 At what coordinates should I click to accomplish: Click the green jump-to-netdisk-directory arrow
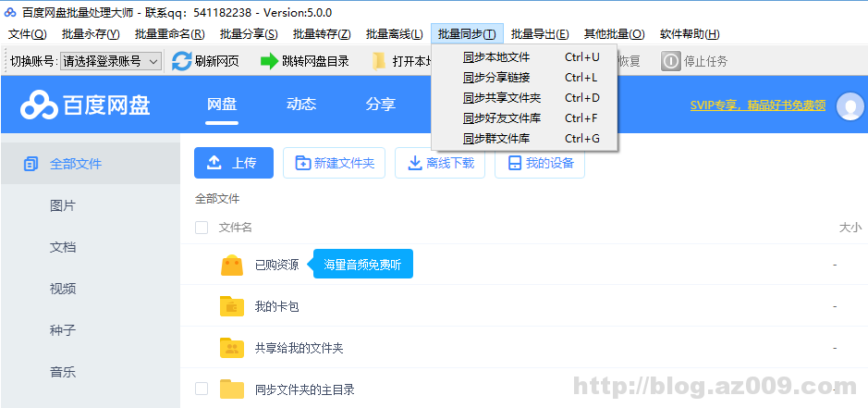click(269, 61)
